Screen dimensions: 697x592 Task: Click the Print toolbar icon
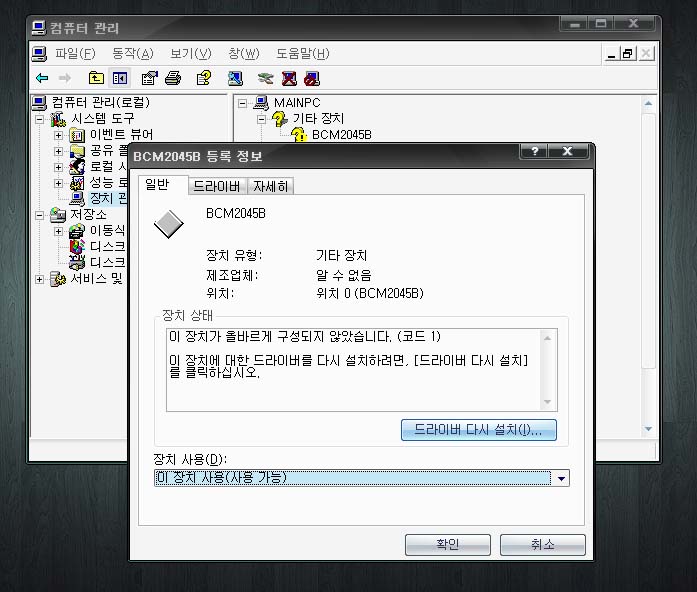(173, 78)
